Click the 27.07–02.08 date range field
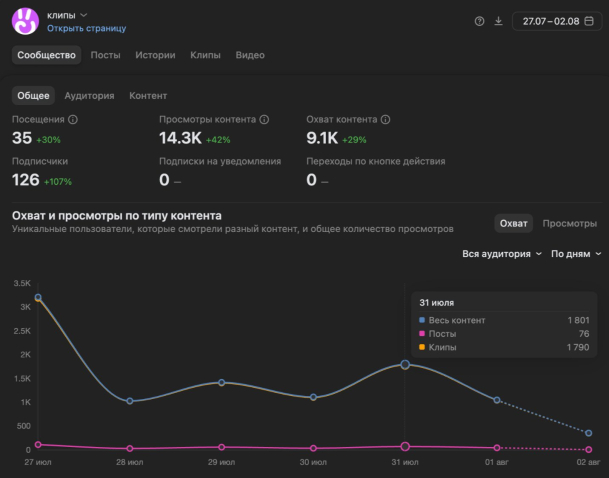This screenshot has width=609, height=478. 557,21
